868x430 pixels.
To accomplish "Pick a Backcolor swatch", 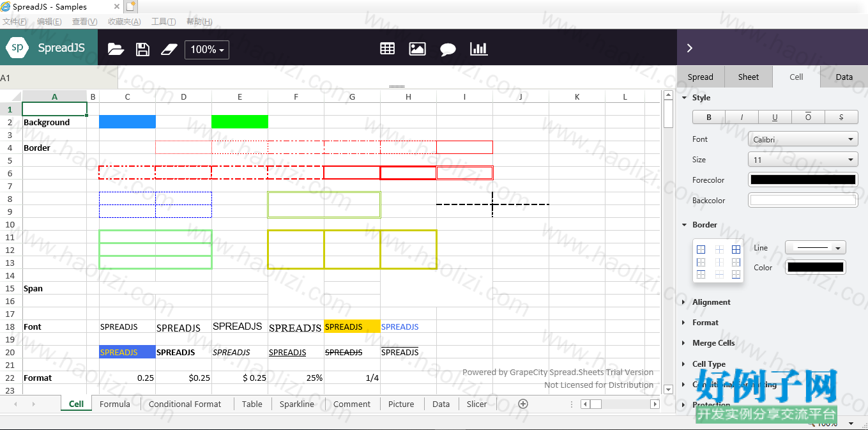I will click(x=803, y=201).
